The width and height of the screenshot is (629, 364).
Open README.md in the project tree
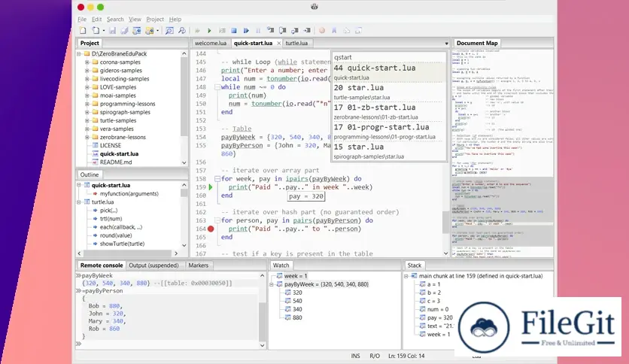pyautogui.click(x=116, y=162)
